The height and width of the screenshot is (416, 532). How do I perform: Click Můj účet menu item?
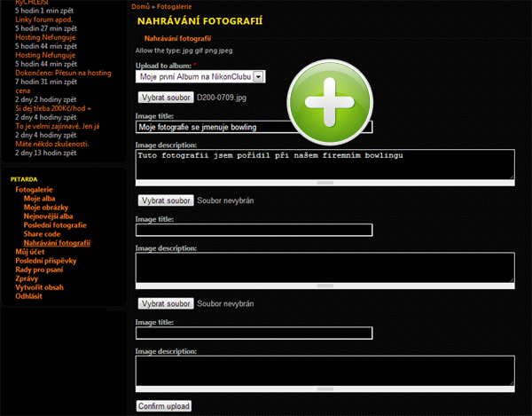click(x=31, y=252)
